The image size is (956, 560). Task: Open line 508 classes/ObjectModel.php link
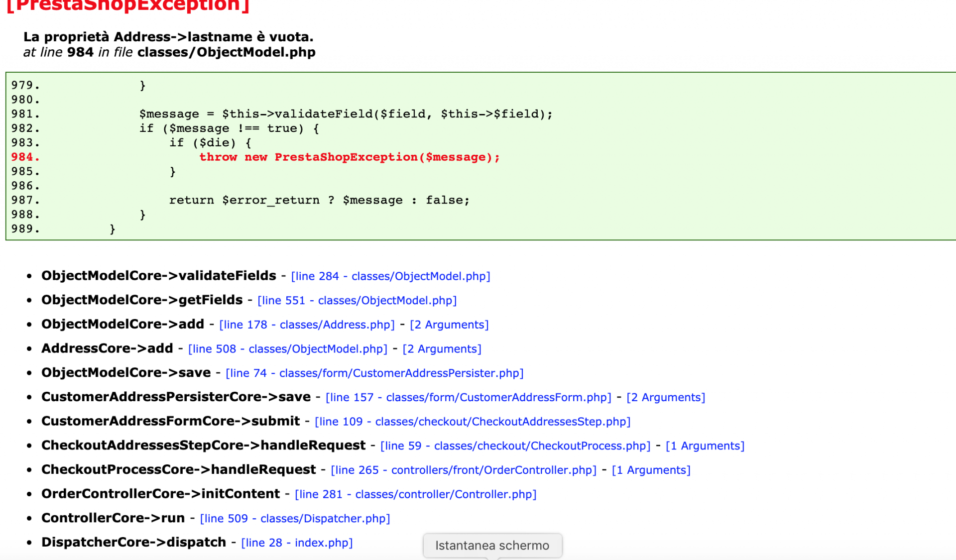(287, 349)
